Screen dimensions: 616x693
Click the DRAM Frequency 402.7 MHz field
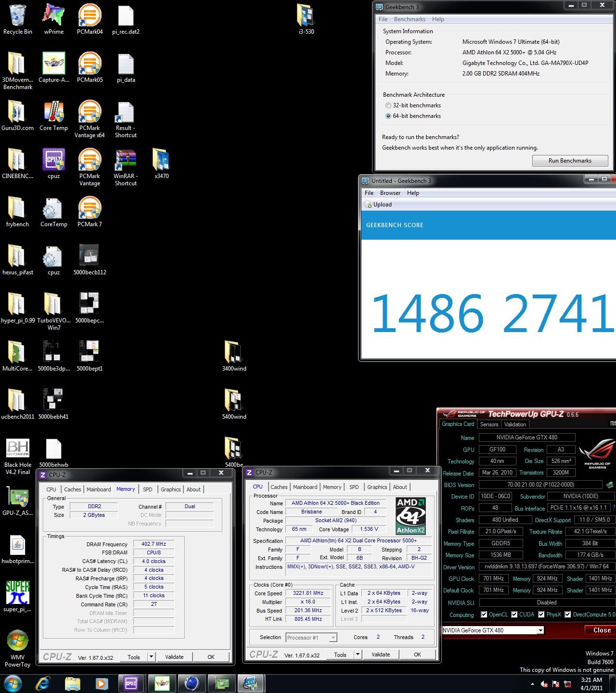[x=154, y=544]
